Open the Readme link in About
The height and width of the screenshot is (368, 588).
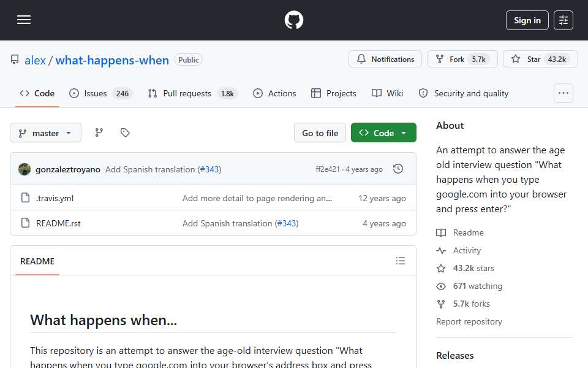(460, 233)
